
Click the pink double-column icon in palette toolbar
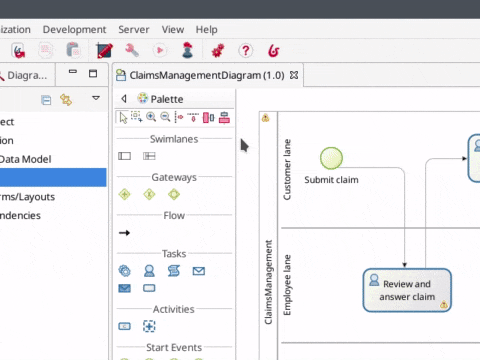tap(209, 117)
